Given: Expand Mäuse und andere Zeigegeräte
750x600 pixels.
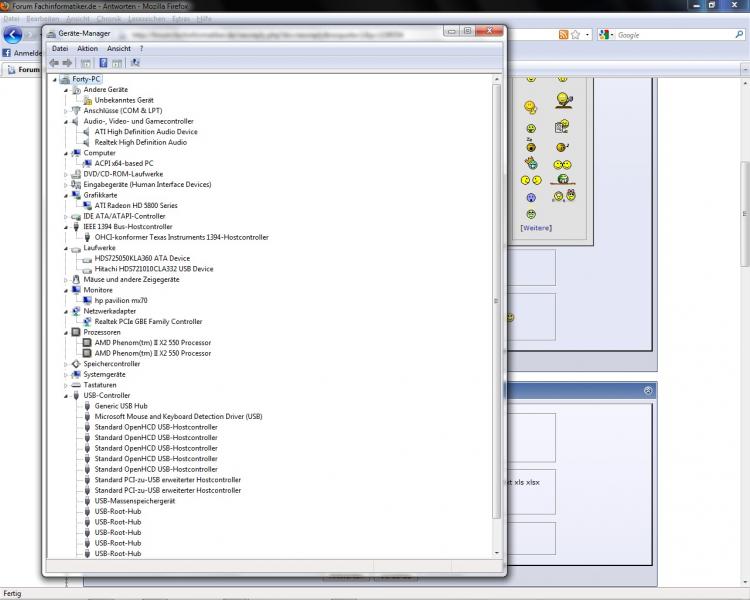Looking at the screenshot, I should click(x=66, y=280).
